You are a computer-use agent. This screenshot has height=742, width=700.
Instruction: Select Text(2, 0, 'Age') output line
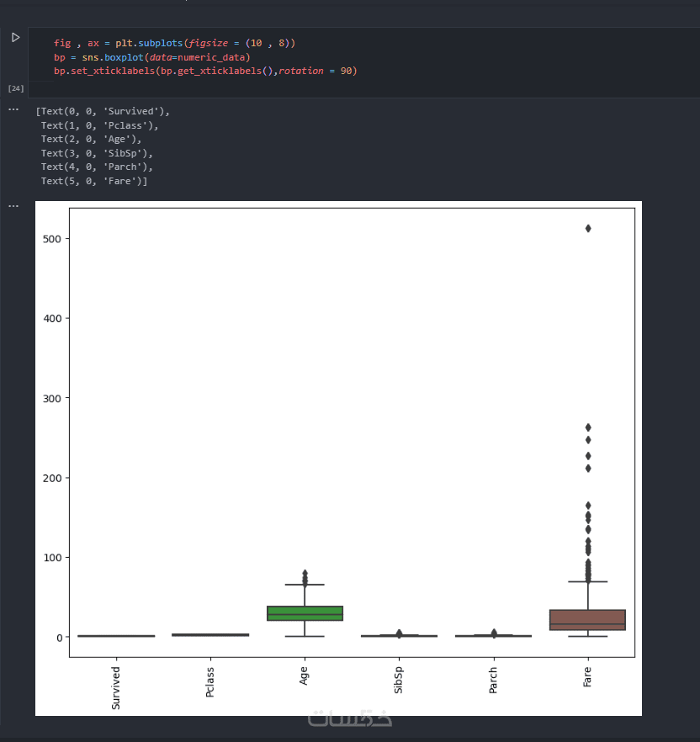pyautogui.click(x=91, y=139)
